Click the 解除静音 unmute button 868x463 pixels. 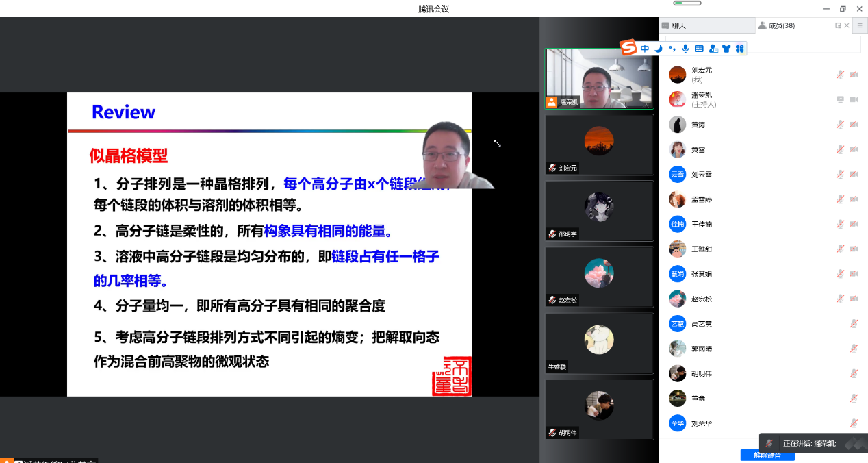767,455
